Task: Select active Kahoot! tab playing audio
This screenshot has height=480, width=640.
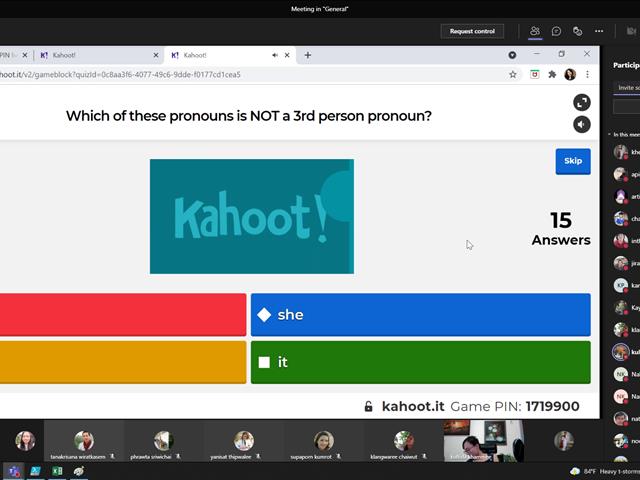Action: (230, 55)
